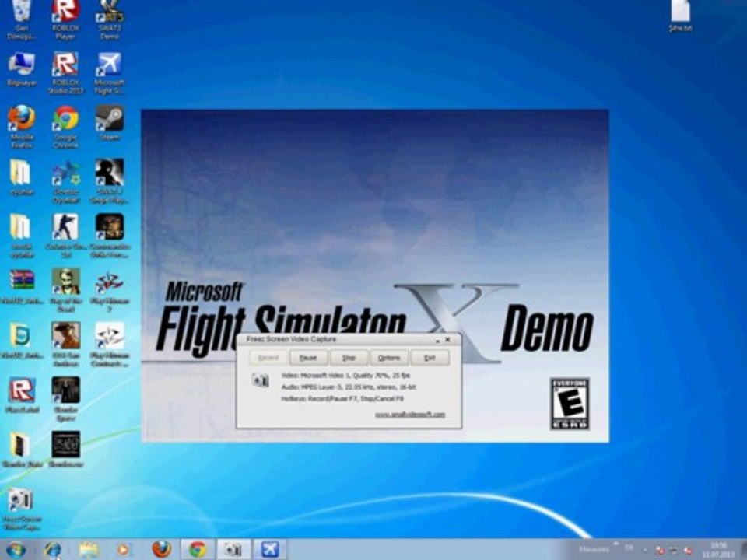Launch the ROBLOX Studio 2013 shortcut

(65, 73)
